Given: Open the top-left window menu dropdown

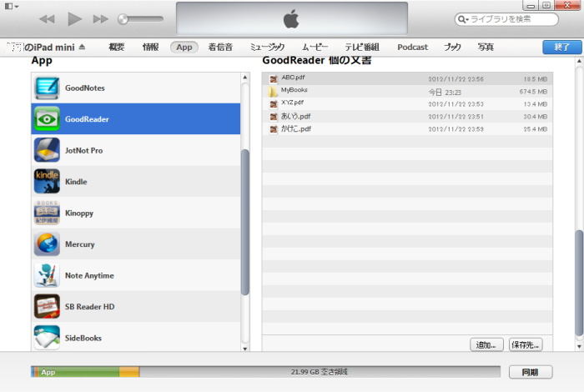Looking at the screenshot, I should coord(11,6).
